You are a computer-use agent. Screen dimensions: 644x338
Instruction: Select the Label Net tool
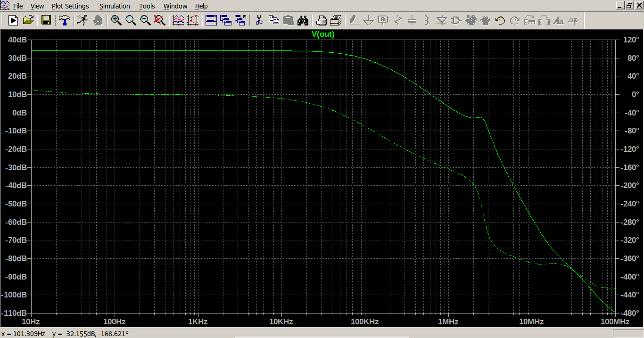tap(383, 20)
